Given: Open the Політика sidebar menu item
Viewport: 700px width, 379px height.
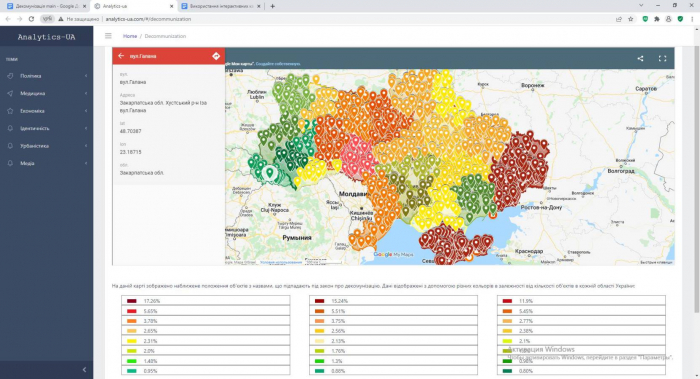Looking at the screenshot, I should point(46,76).
